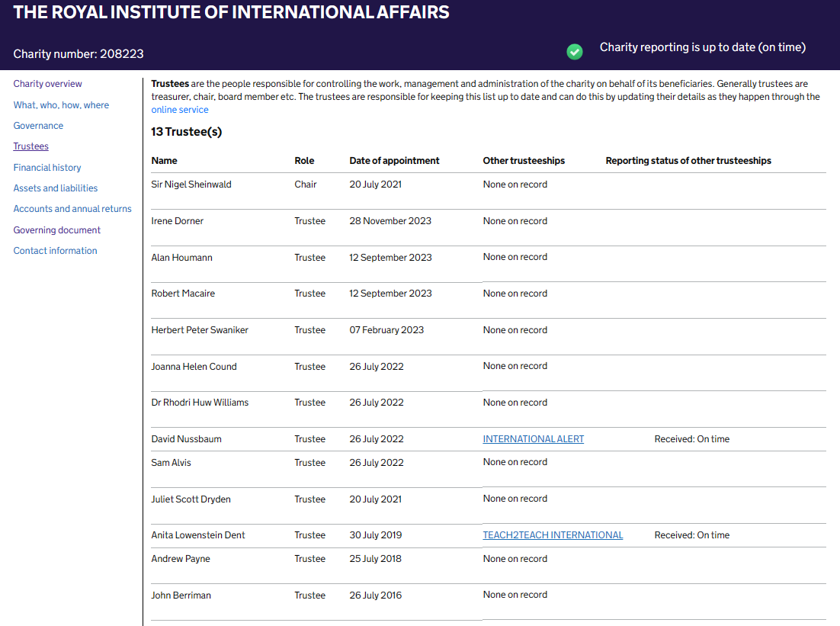The height and width of the screenshot is (626, 840).
Task: Click the Other trusteeships column header
Action: [x=524, y=161]
